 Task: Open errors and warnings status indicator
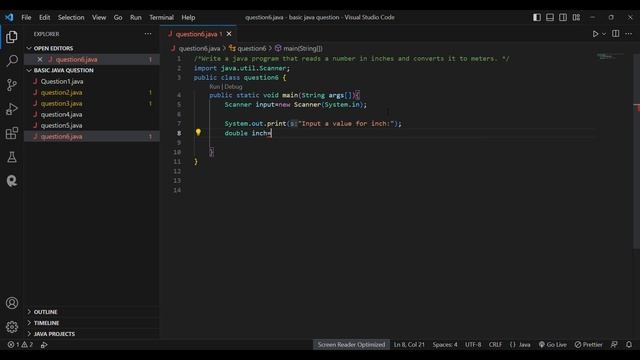pos(20,344)
